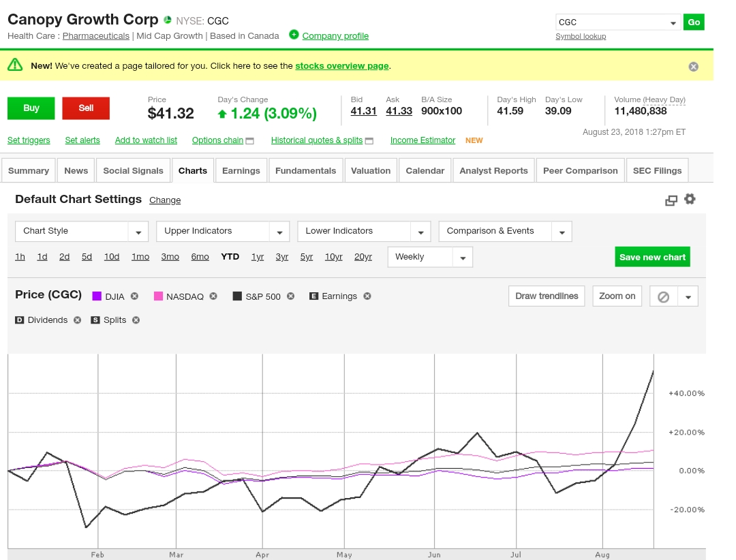736x560 pixels.
Task: Open the Valuation tab
Action: [x=371, y=170]
